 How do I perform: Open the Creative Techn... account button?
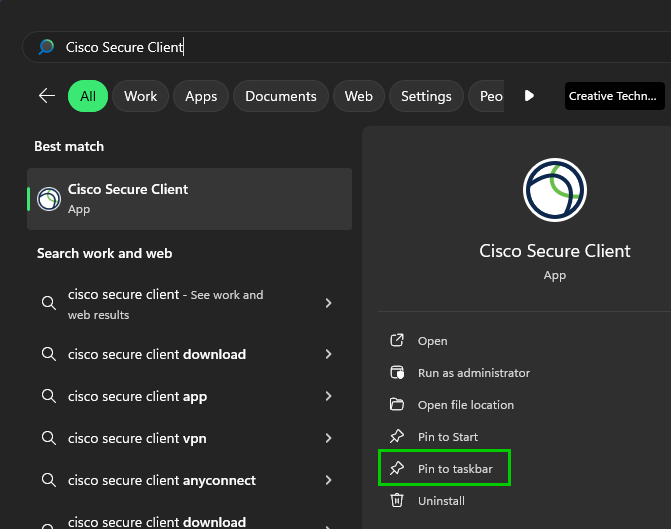pos(614,96)
